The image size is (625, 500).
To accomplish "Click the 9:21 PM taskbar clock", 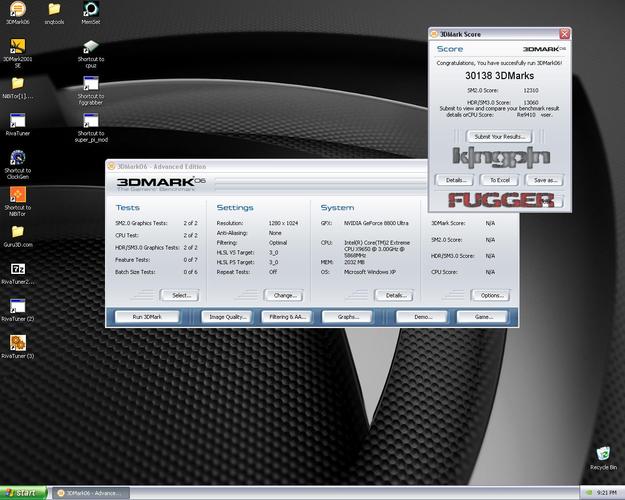I will click(x=606, y=493).
